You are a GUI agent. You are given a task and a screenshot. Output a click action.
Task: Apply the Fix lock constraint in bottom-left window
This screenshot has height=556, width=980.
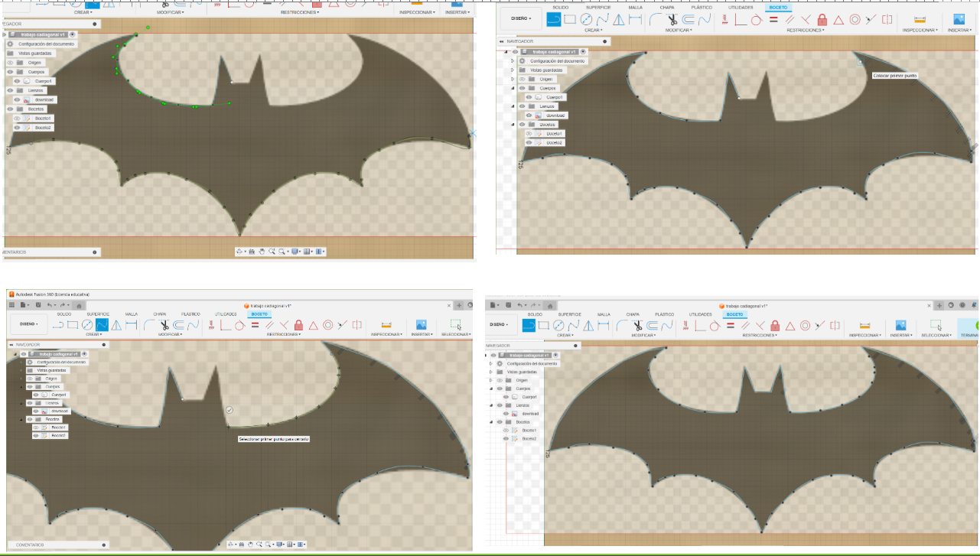point(299,325)
